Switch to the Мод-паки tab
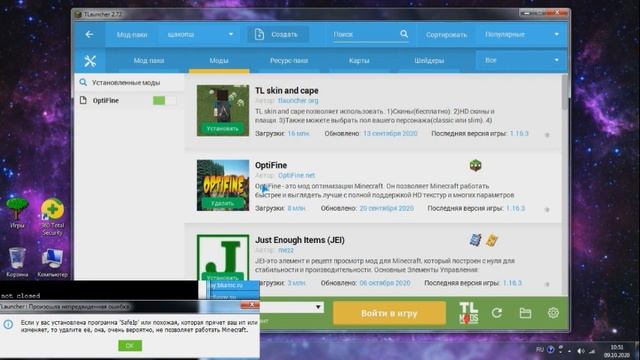 (149, 61)
